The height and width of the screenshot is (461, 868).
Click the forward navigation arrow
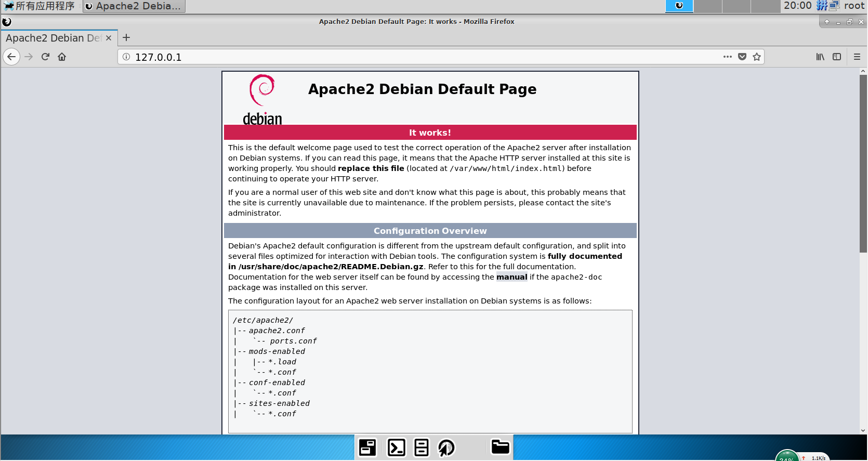click(29, 57)
